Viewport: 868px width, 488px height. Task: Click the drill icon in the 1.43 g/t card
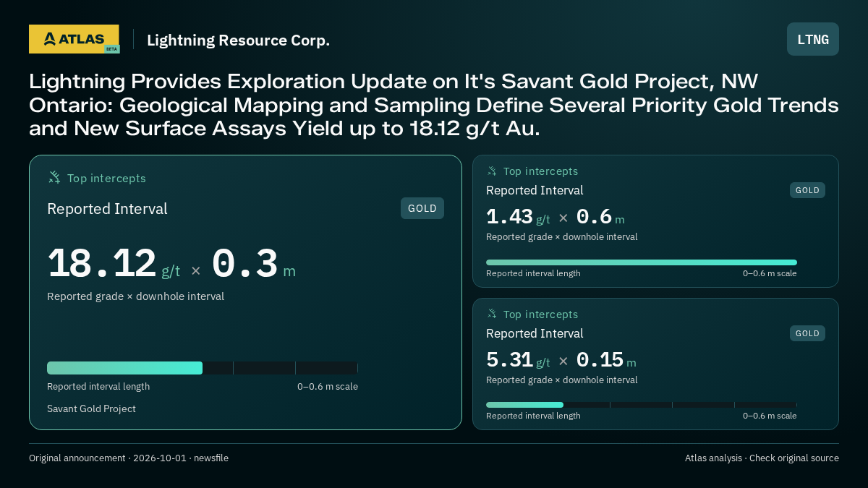pyautogui.click(x=492, y=171)
